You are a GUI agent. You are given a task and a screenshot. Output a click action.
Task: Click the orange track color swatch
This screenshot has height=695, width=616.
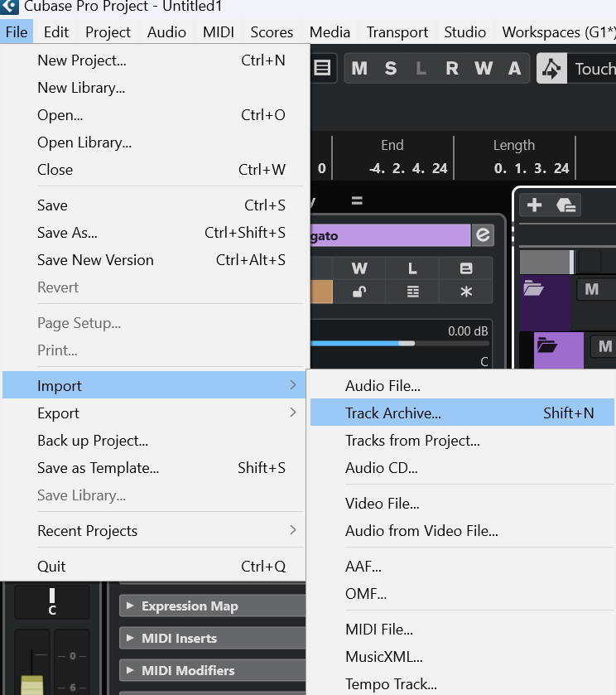(322, 292)
